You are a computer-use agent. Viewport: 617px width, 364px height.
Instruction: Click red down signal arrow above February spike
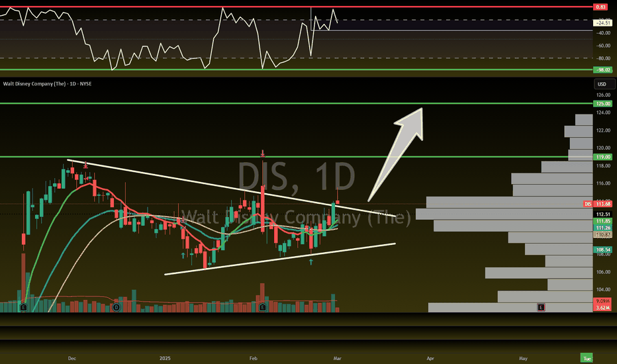pyautogui.click(x=263, y=153)
